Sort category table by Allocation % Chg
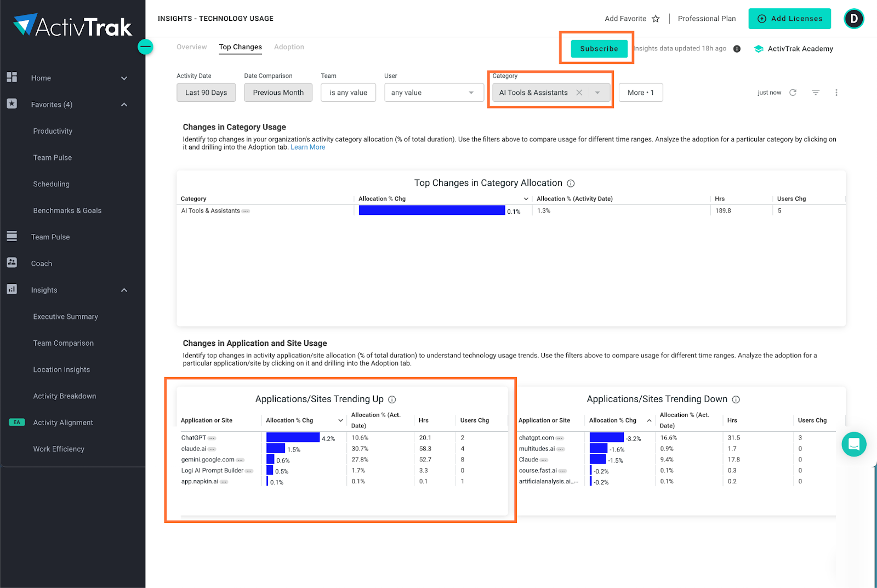 coord(526,199)
